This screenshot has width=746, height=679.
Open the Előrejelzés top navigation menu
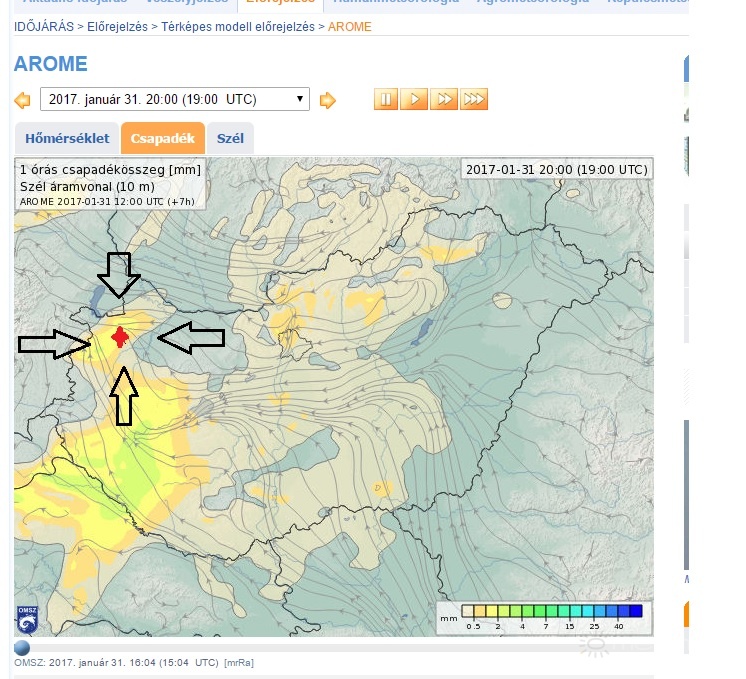[280, 3]
